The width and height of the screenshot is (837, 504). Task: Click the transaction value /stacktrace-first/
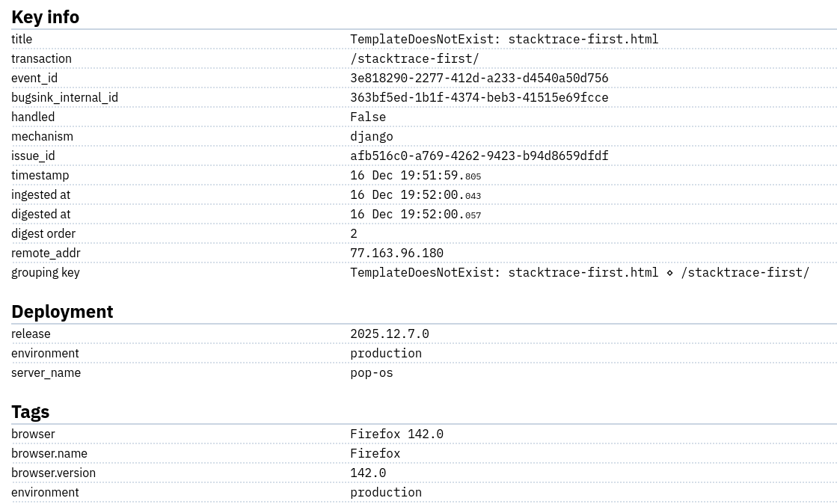click(414, 58)
